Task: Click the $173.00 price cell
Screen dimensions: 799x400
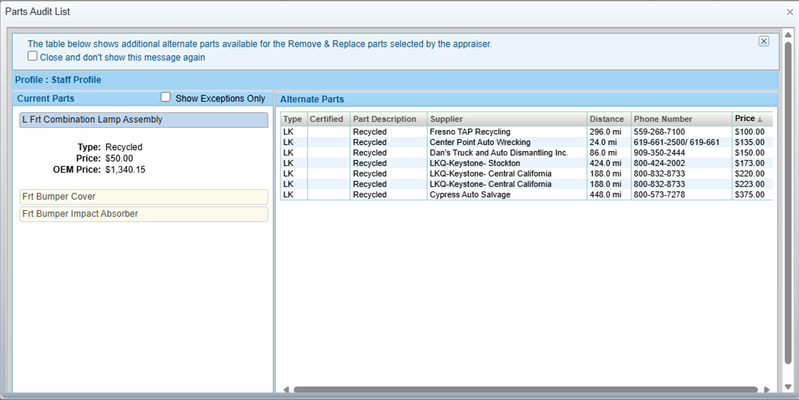Action: click(x=750, y=163)
